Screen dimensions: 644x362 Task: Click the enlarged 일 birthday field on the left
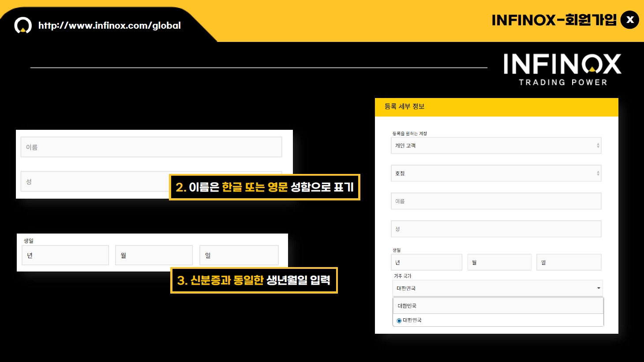[x=239, y=255]
